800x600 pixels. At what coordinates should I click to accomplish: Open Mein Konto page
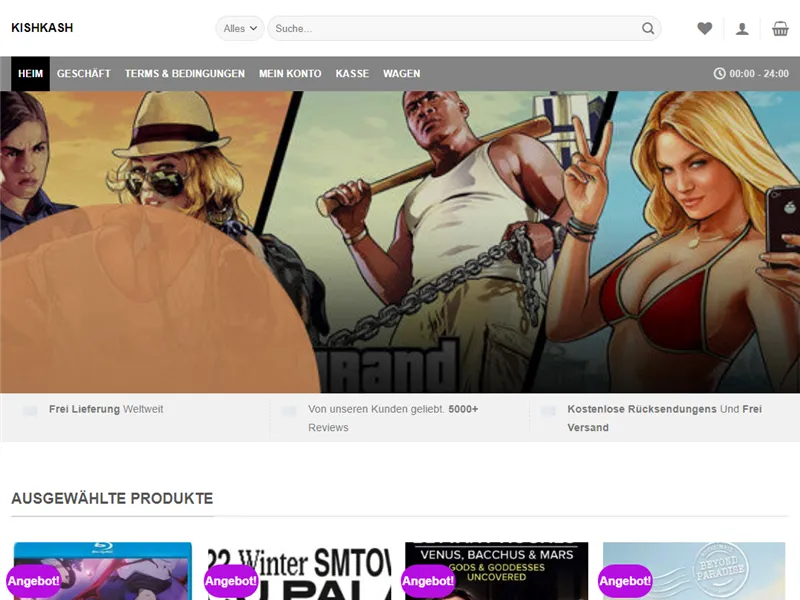tap(290, 74)
